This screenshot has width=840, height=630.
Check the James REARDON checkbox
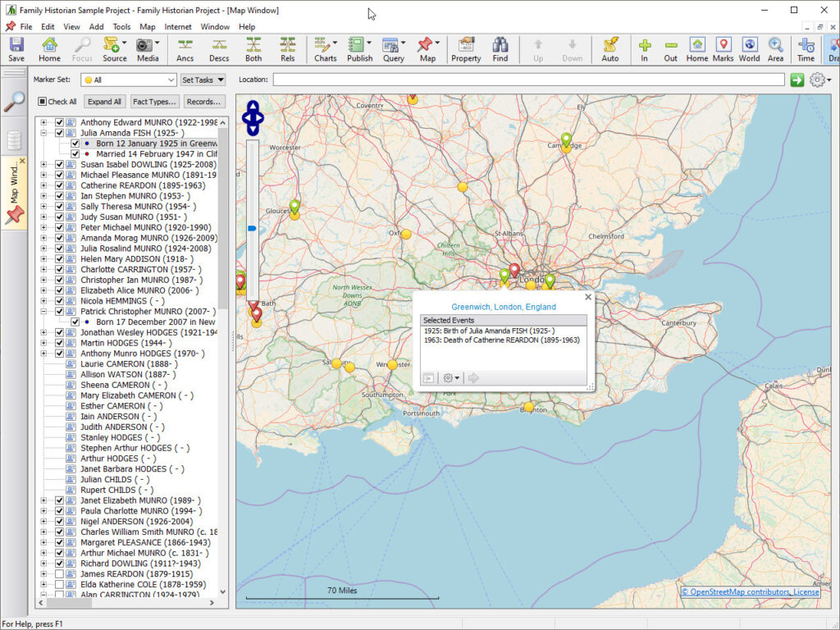point(59,573)
